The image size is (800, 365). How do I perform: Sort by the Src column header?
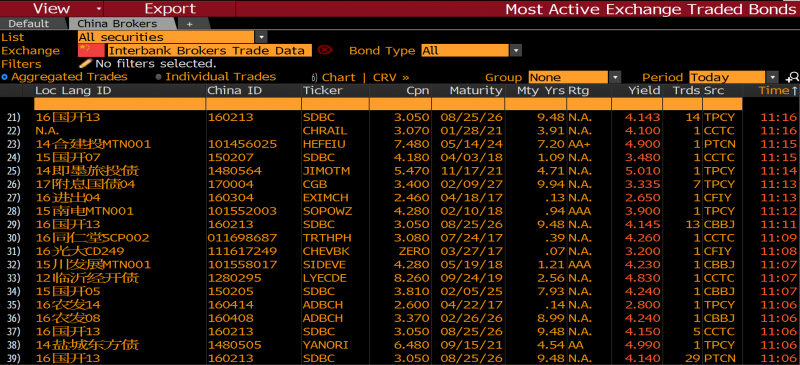tap(714, 91)
